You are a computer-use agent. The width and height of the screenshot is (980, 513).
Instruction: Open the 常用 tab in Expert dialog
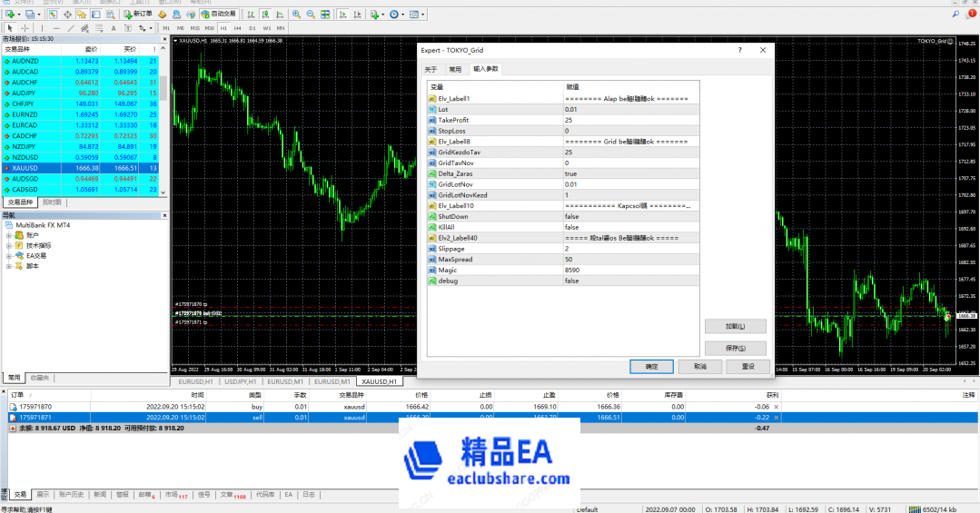pyautogui.click(x=455, y=69)
